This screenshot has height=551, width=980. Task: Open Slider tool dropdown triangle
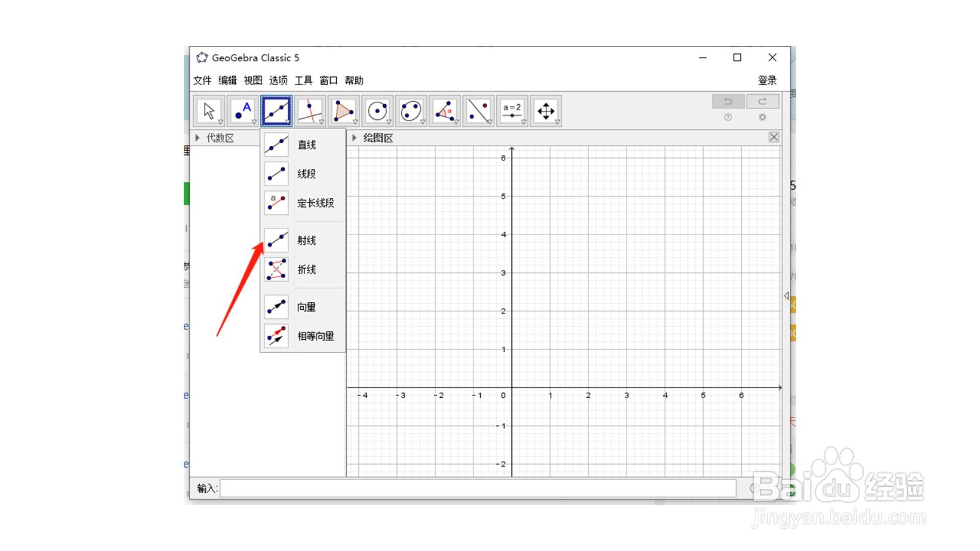tap(524, 122)
